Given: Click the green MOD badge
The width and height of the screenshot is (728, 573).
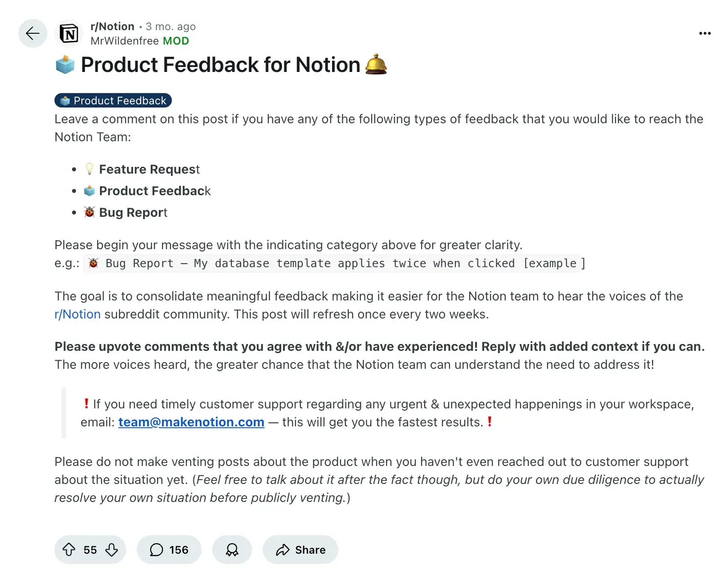Looking at the screenshot, I should coord(176,41).
